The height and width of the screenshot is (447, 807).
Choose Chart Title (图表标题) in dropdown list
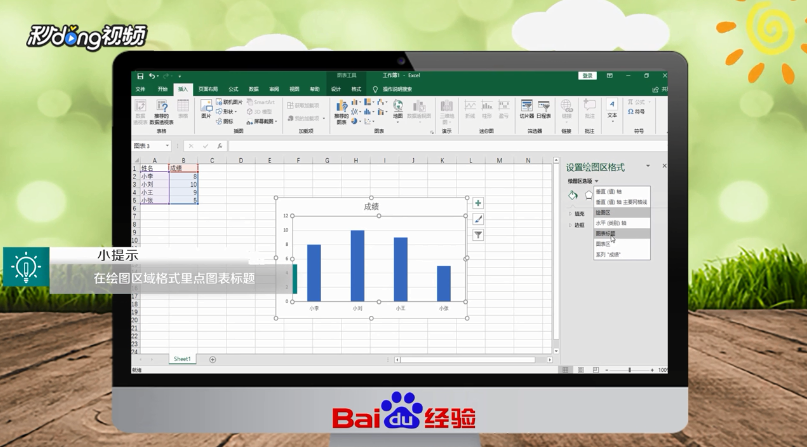pos(622,234)
